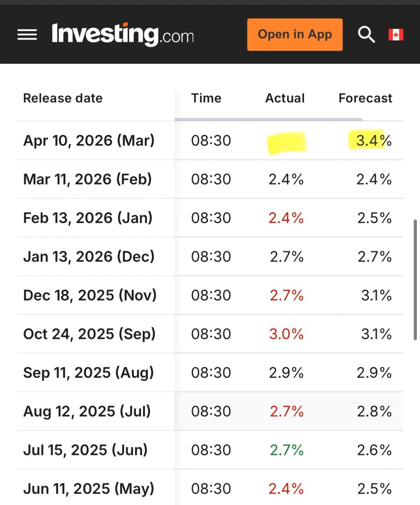Select the Canadian flag icon
Viewport: 420px width, 505px height.
(395, 34)
